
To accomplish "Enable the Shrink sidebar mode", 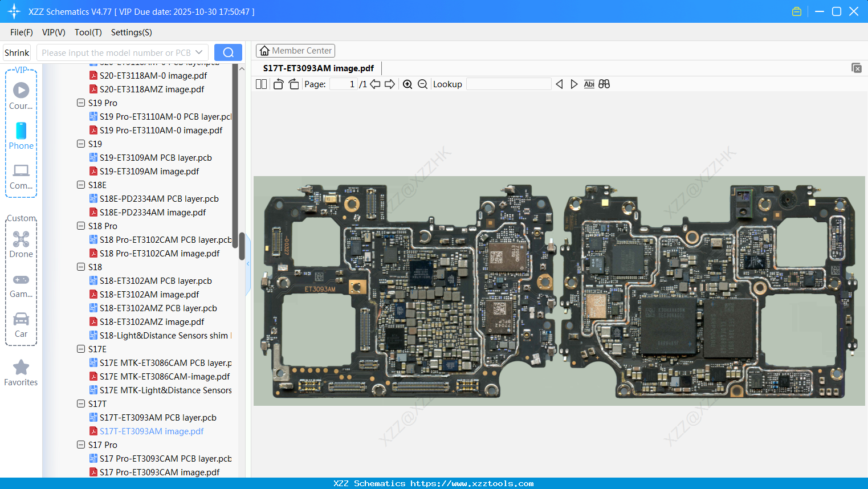I will (x=17, y=52).
